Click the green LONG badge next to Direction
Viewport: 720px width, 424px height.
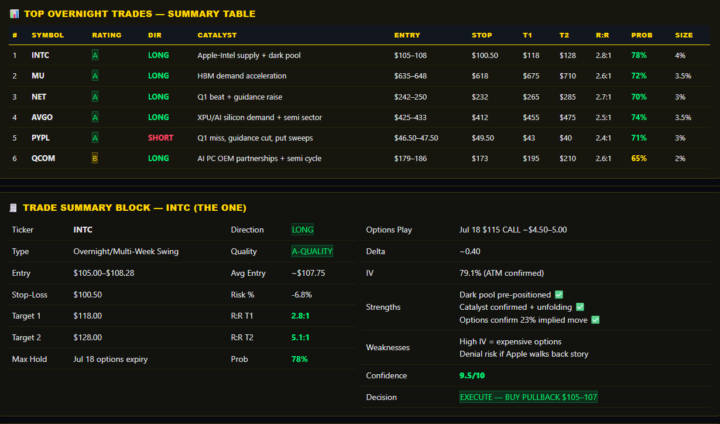point(303,230)
